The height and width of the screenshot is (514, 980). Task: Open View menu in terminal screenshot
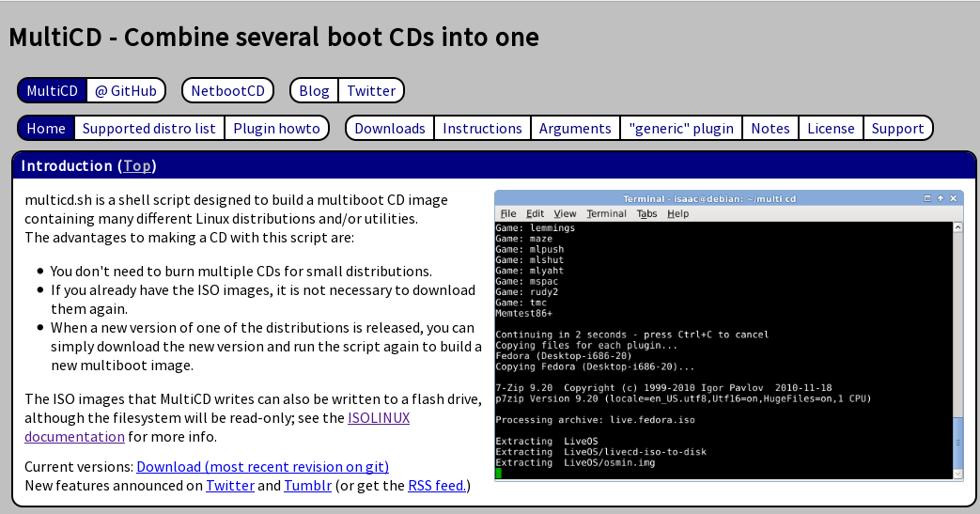[x=565, y=214]
